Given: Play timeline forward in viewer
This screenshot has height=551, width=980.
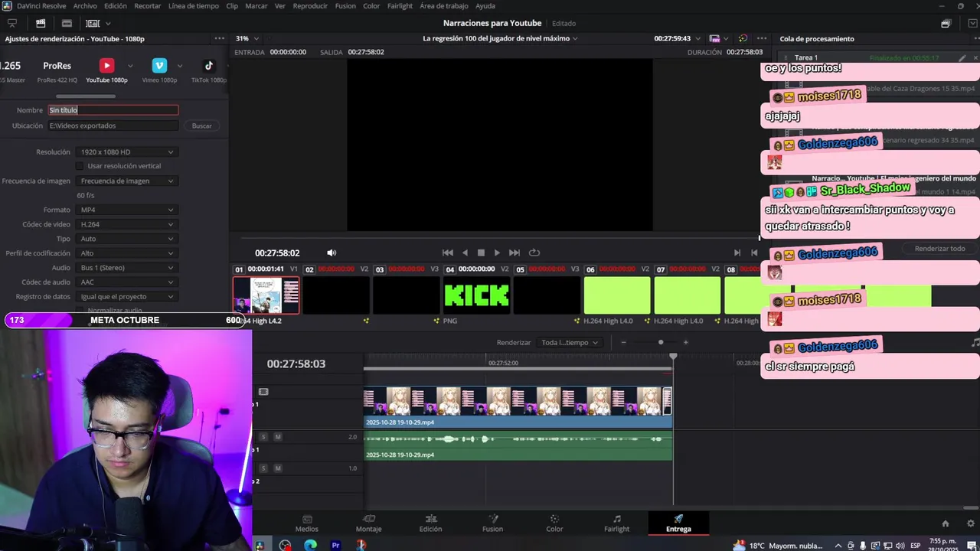Looking at the screenshot, I should click(x=497, y=253).
